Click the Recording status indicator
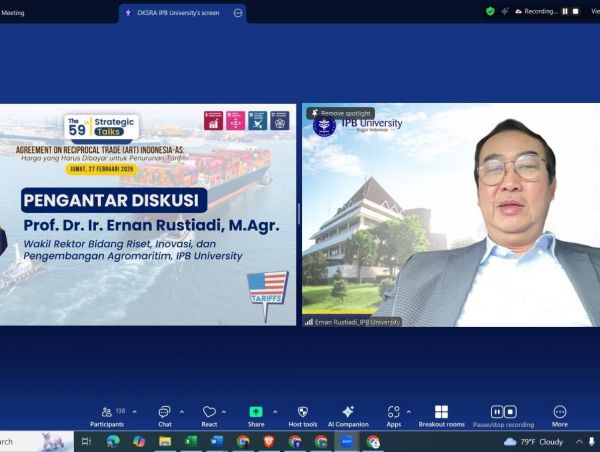 tap(536, 11)
